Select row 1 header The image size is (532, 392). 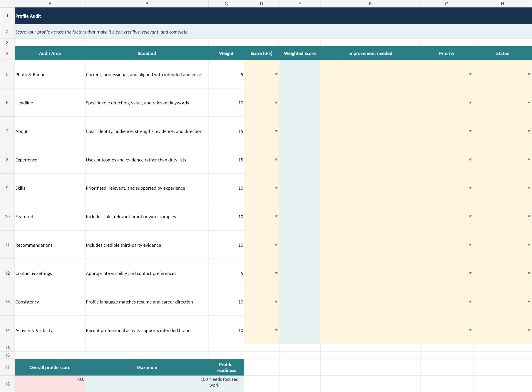(7, 16)
